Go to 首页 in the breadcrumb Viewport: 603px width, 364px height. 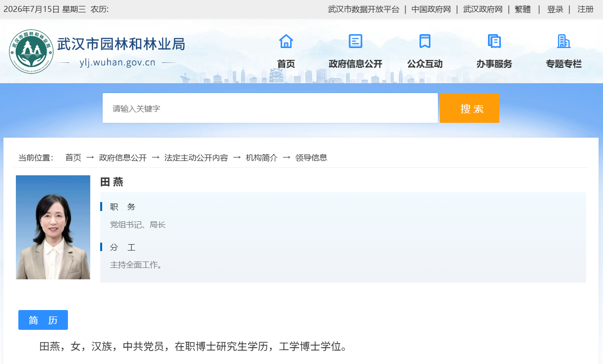coord(73,157)
